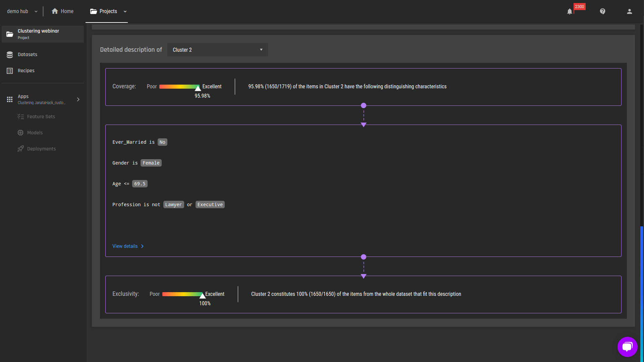Click the 'Lawyer' profession tag
Viewport: 644px width, 362px height.
tap(173, 205)
